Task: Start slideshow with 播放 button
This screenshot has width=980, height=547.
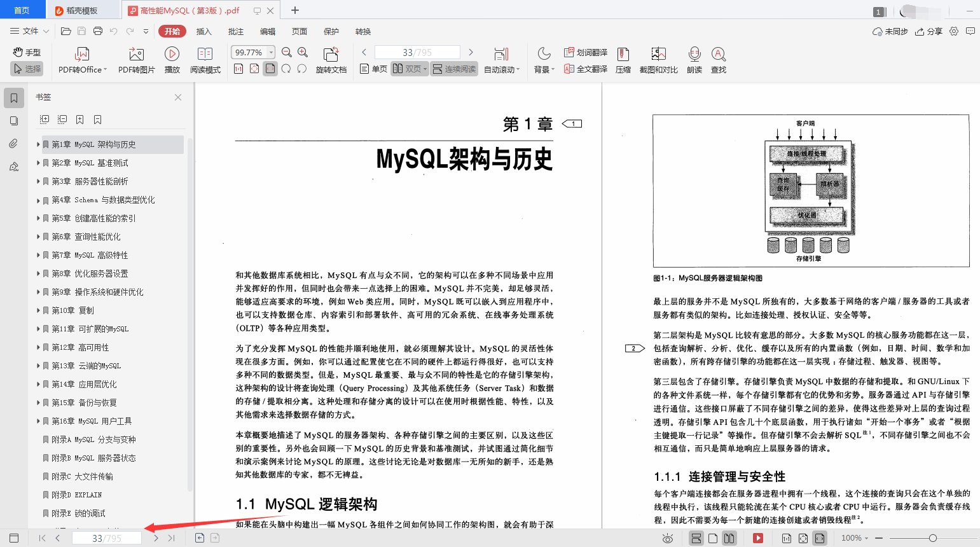Action: tap(172, 60)
